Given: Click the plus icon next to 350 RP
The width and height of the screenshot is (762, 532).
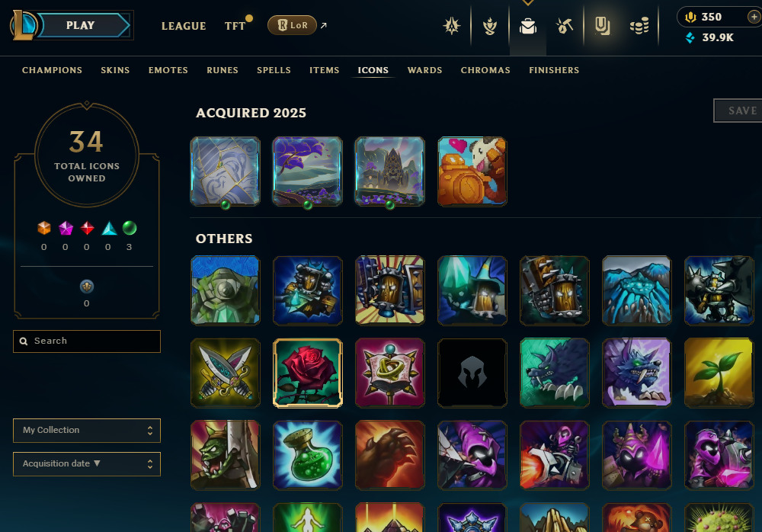Looking at the screenshot, I should click(x=754, y=17).
